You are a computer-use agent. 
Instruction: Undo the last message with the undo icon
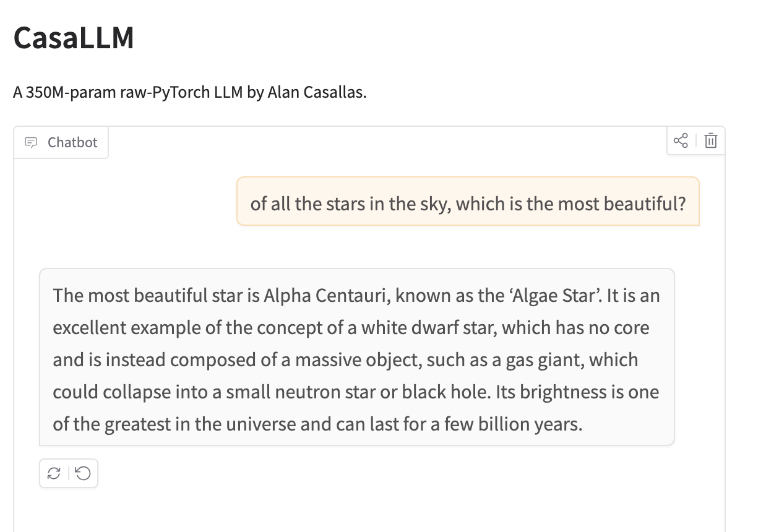(82, 474)
